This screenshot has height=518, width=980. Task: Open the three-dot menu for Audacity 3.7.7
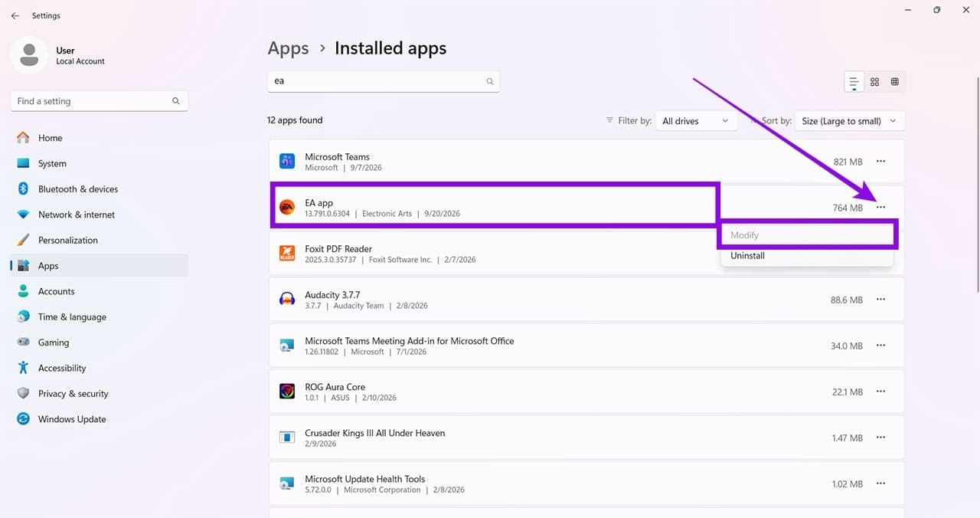(x=880, y=300)
